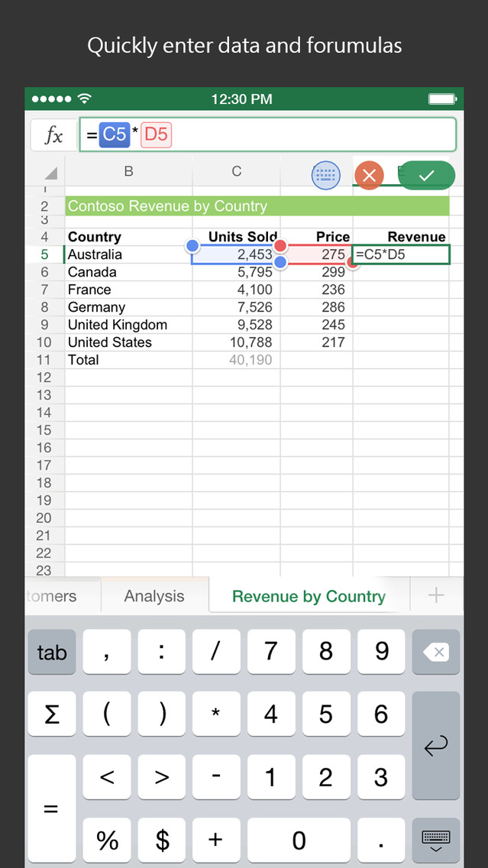Image resolution: width=488 pixels, height=868 pixels.
Task: Tap the round keyboard switch icon
Action: 326,175
